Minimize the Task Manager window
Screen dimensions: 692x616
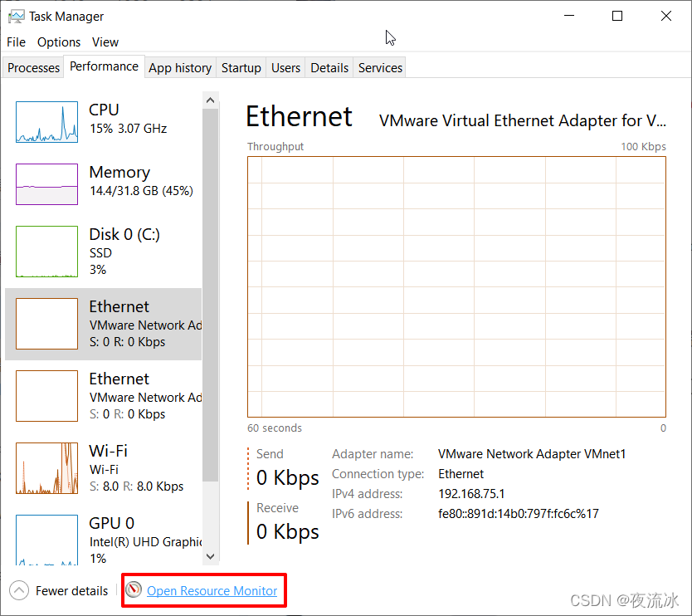pos(569,16)
